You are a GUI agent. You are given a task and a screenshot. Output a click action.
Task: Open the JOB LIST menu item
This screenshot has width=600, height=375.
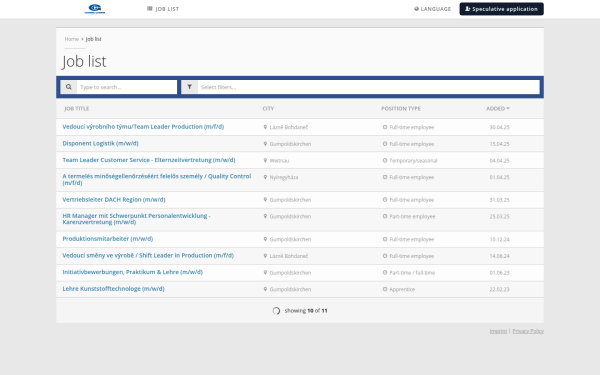click(x=163, y=9)
